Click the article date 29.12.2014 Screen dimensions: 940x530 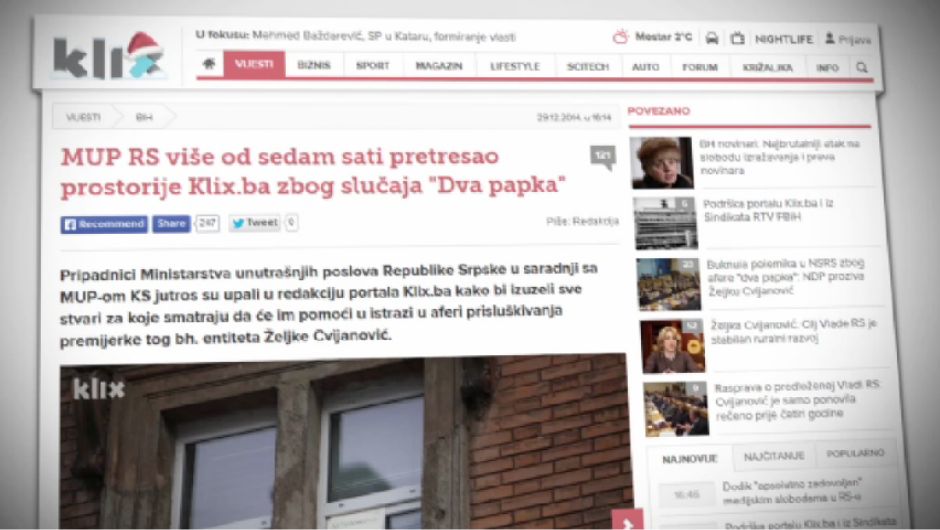(x=574, y=118)
